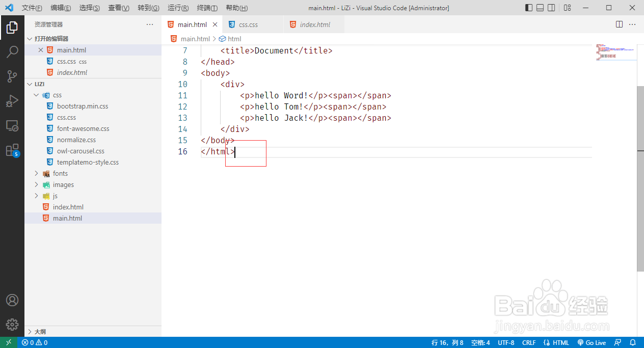Expand the images folder
644x348 pixels.
coord(36,184)
